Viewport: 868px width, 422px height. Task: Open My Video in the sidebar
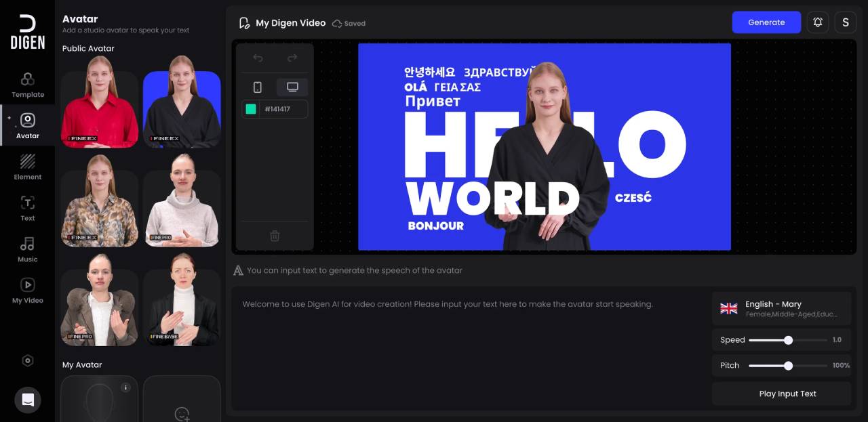pyautogui.click(x=27, y=290)
